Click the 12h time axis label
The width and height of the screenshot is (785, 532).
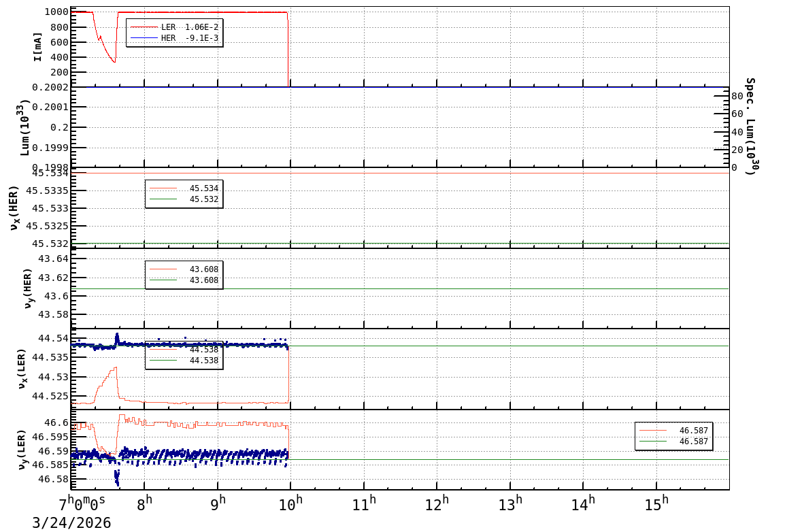437,504
